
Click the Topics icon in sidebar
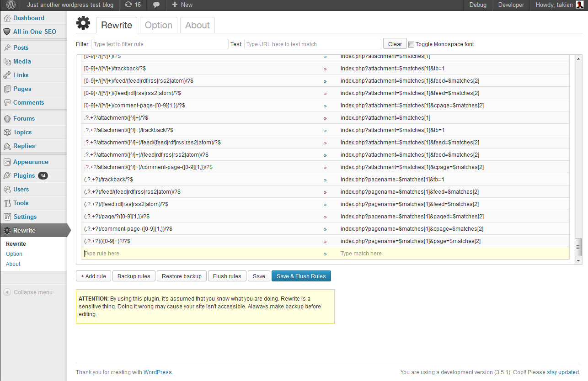click(x=7, y=132)
